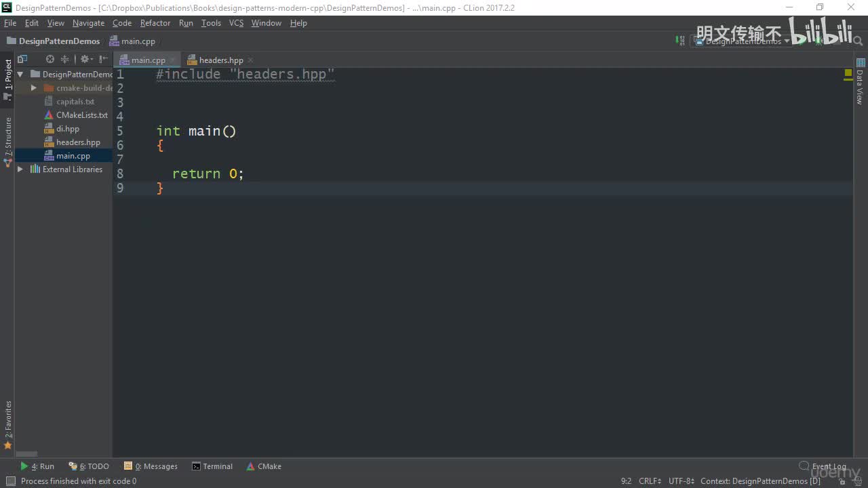The height and width of the screenshot is (488, 868).
Task: Click the tool window quick-access icon in status bar
Action: (9, 481)
